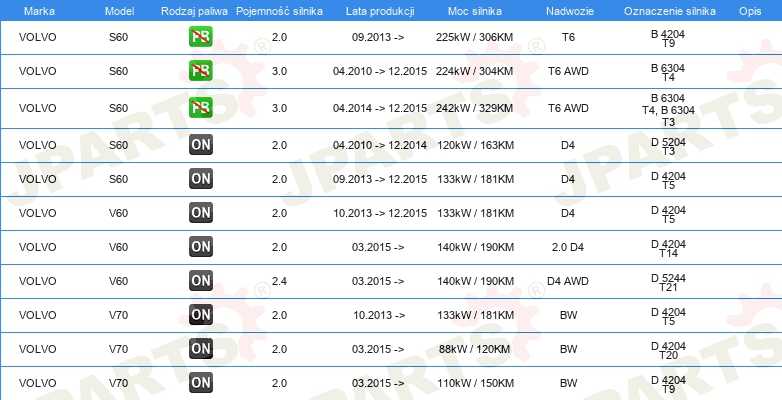Select the 225kW / 306KM power cell
Viewport: 782px width, 400px height.
pos(474,37)
